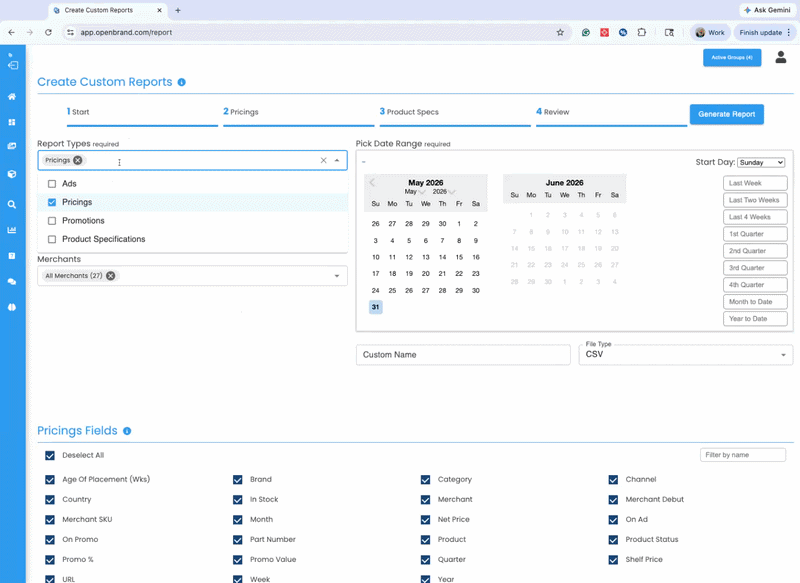Click the Active Groups (4) button
Screen dimensions: 800x583
pyautogui.click(x=732, y=58)
